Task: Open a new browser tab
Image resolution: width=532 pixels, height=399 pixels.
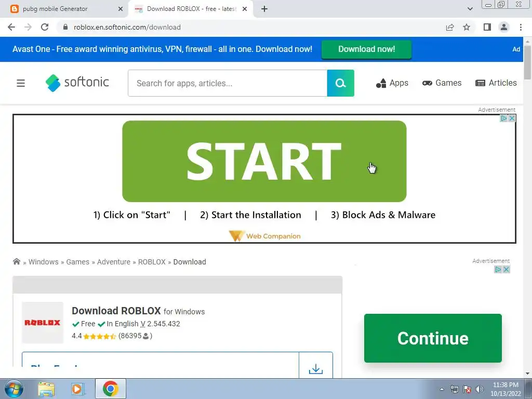Action: point(264,9)
